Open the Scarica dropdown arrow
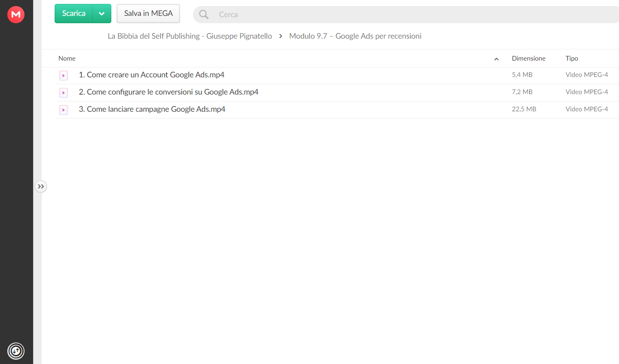The image size is (619, 364). point(102,14)
